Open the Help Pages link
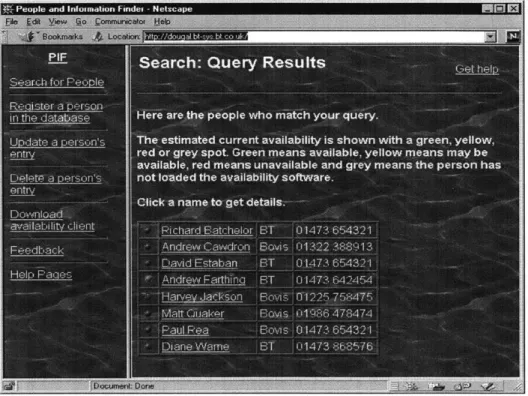This screenshot has width=528, height=396. pyautogui.click(x=41, y=274)
